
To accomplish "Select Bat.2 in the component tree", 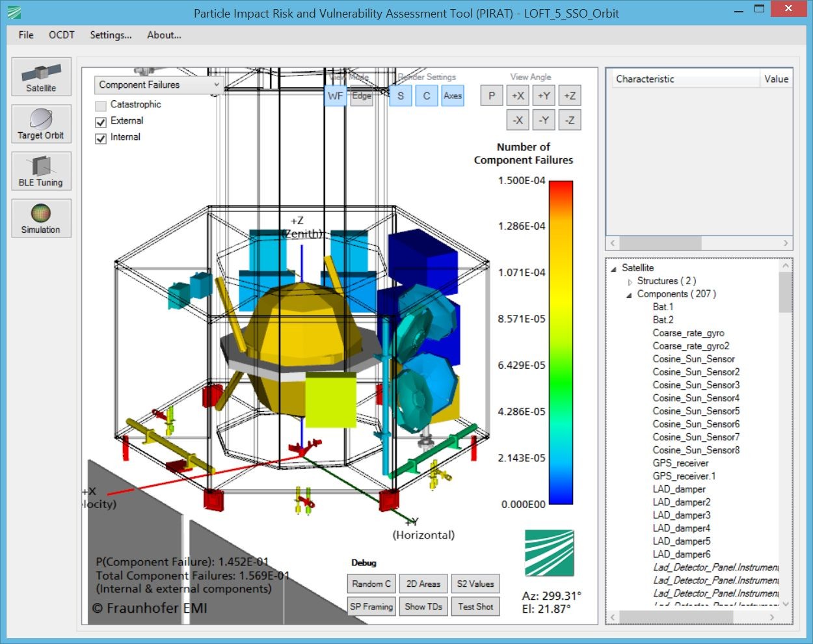I will [663, 320].
